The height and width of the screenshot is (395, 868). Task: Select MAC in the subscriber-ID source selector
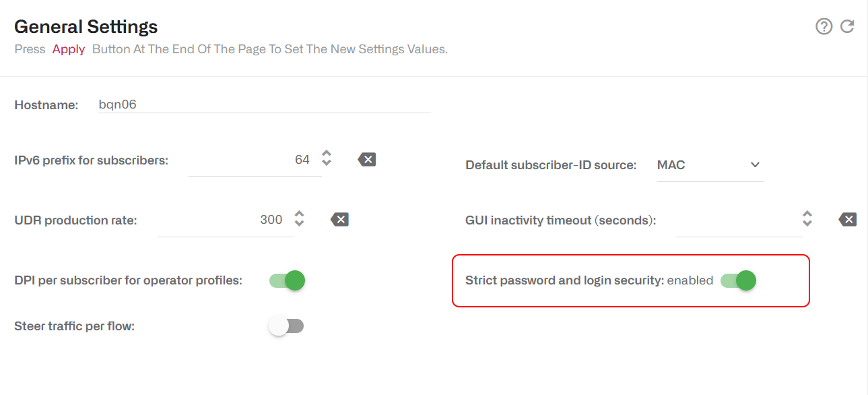pos(670,164)
